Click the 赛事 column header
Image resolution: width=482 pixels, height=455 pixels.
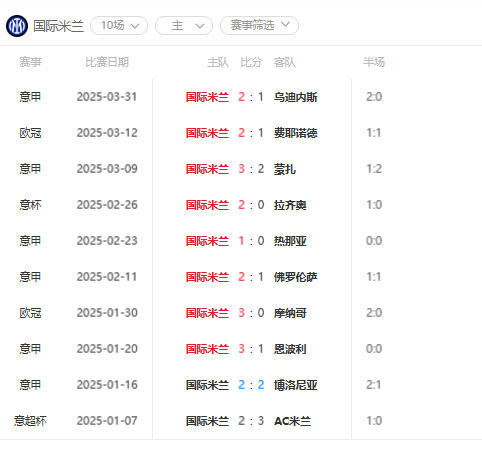pos(30,62)
